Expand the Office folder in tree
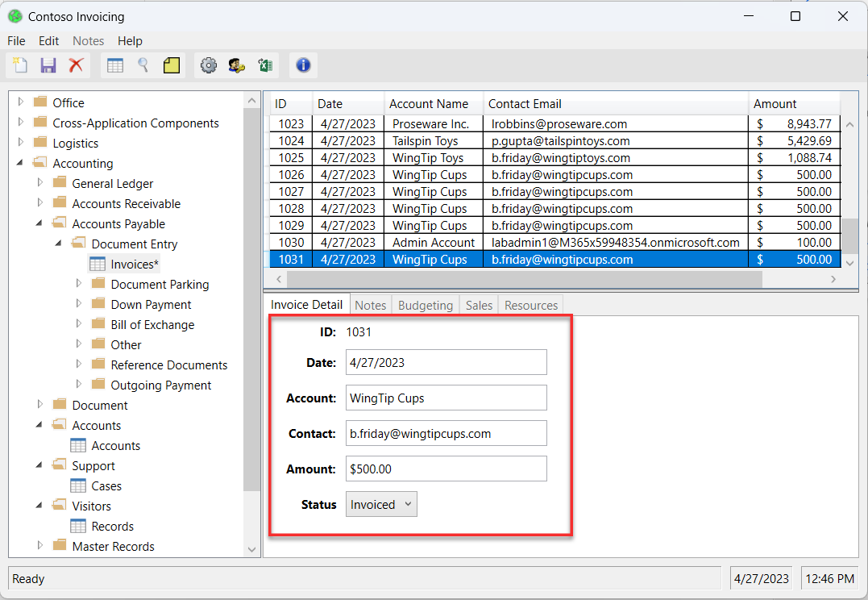Screen dimensions: 868x600 (x=21, y=102)
